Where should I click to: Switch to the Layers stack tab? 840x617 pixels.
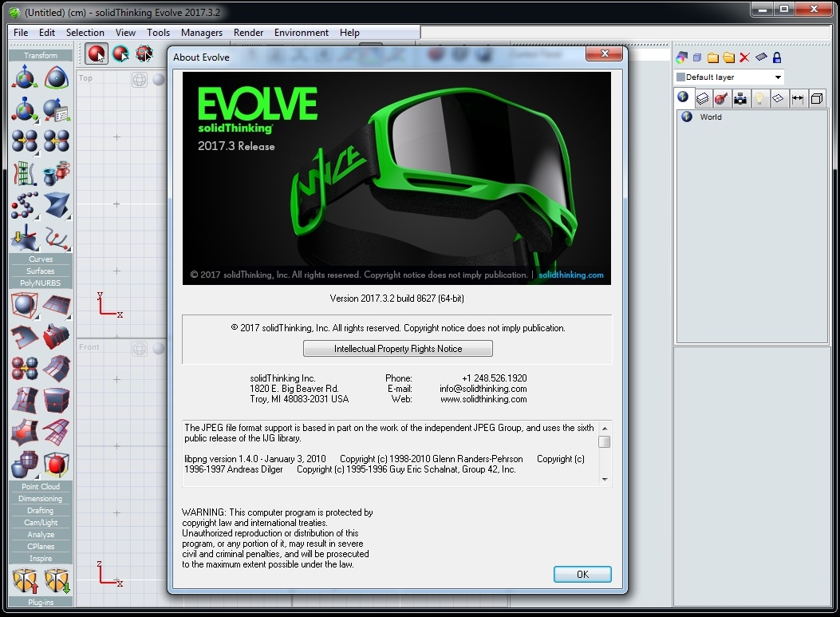[702, 99]
